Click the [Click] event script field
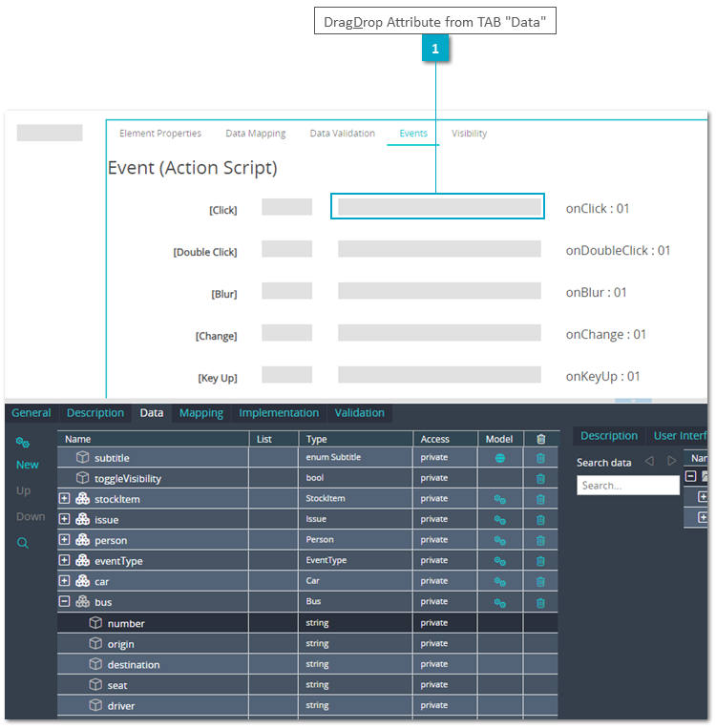This screenshot has width=716, height=728. [439, 207]
